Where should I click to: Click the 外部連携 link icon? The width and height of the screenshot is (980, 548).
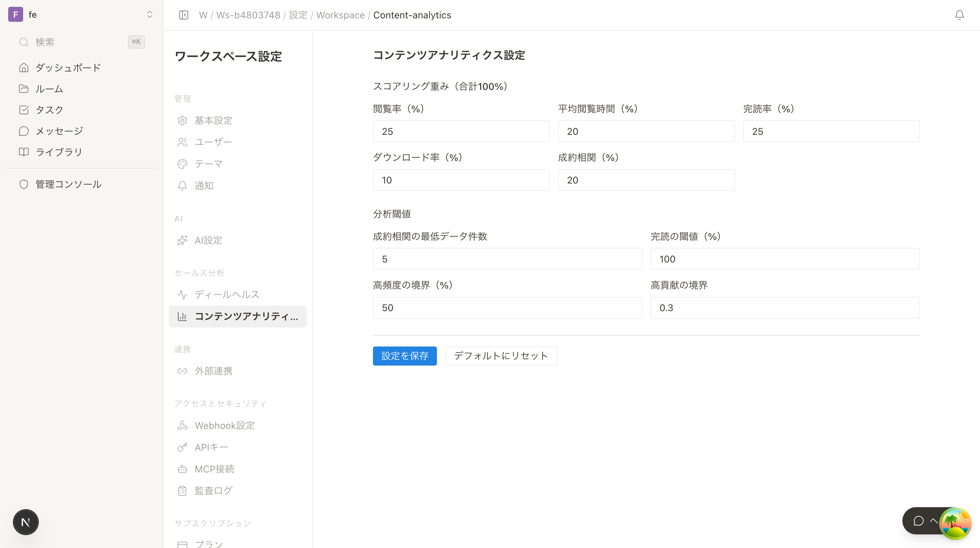click(182, 371)
